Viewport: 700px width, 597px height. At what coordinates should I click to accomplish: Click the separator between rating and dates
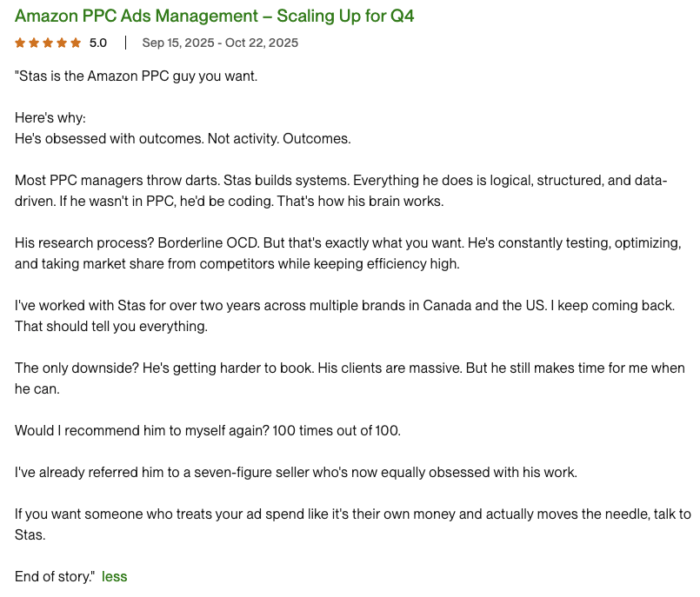[125, 42]
